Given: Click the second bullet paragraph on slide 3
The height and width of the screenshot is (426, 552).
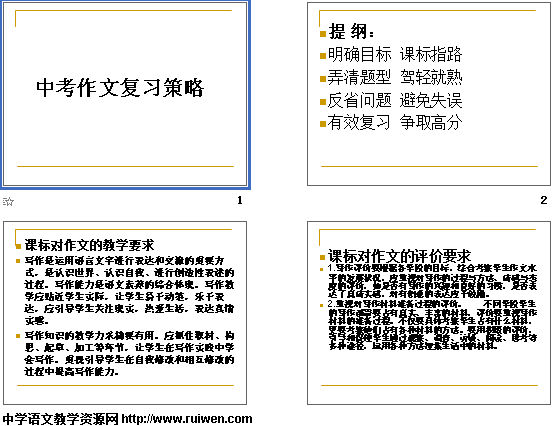Looking at the screenshot, I should 129,353.
